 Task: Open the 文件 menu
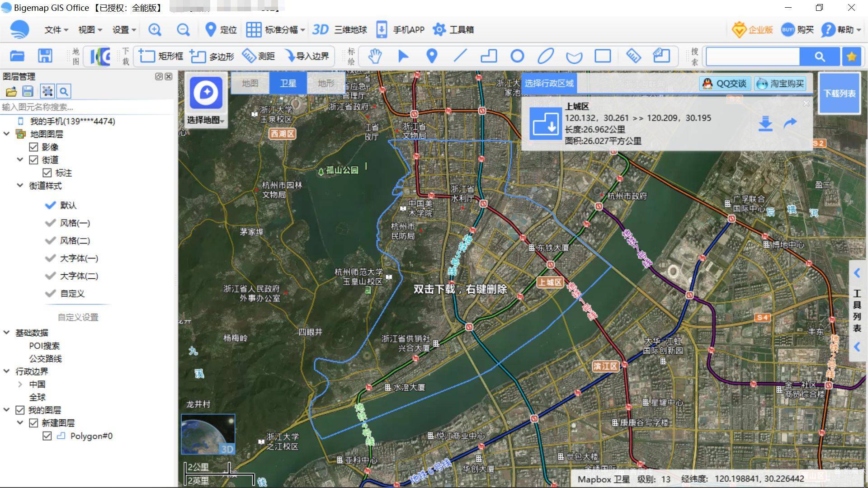[x=56, y=30]
